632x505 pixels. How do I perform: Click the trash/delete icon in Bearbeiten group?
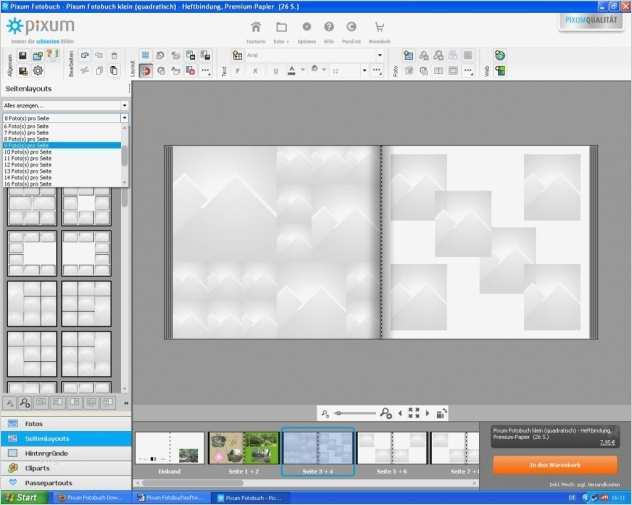click(x=114, y=56)
